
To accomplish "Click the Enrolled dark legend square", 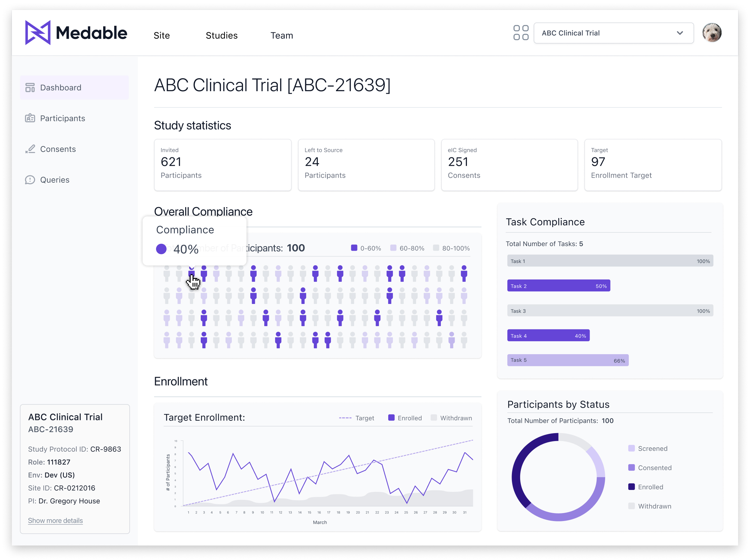I will pos(631,487).
